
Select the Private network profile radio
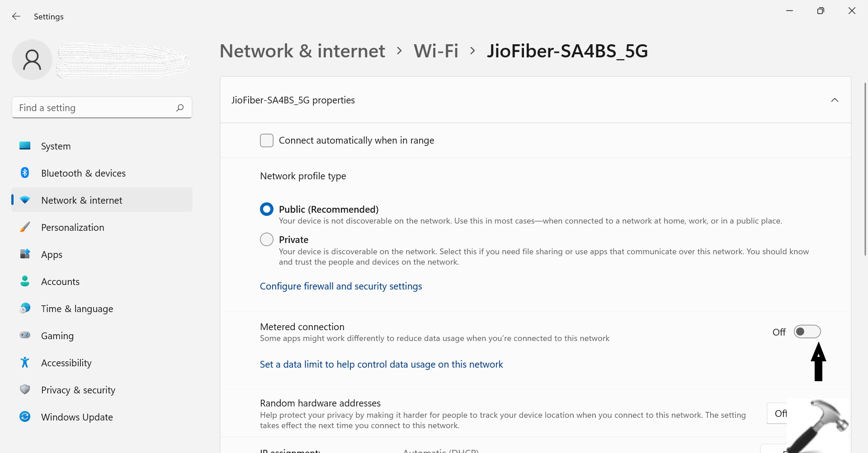(267, 239)
